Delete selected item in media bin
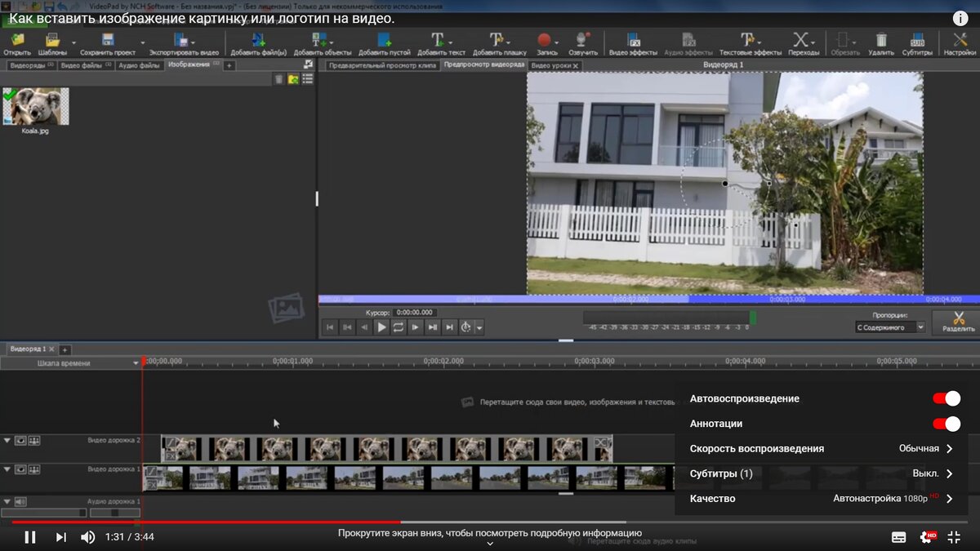This screenshot has width=980, height=551. pyautogui.click(x=279, y=79)
